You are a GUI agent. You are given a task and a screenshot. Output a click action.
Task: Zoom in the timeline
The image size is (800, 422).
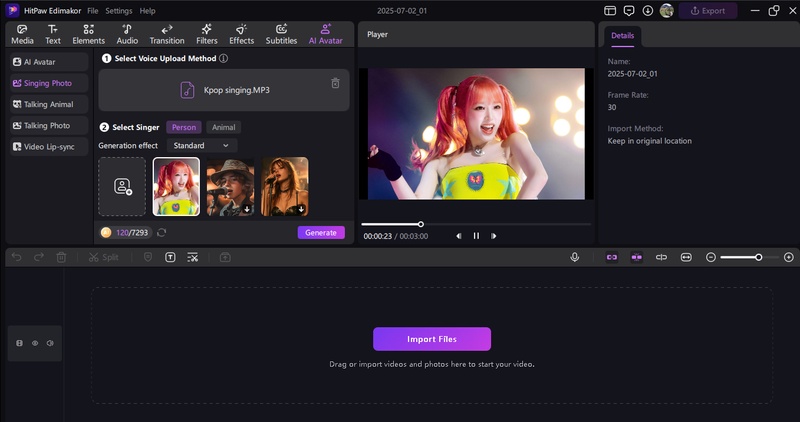[x=789, y=257]
